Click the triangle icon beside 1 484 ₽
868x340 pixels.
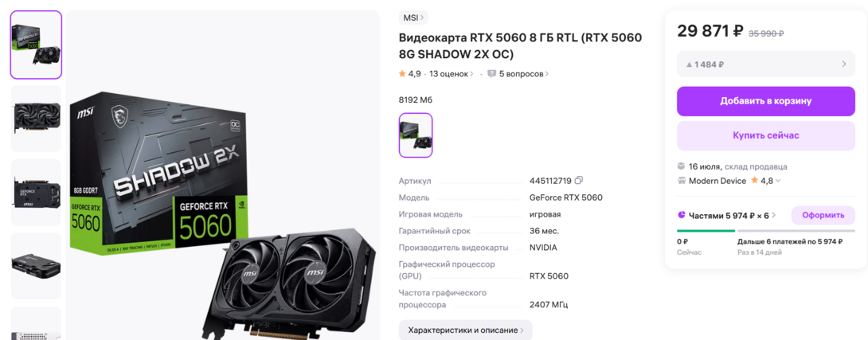click(689, 64)
